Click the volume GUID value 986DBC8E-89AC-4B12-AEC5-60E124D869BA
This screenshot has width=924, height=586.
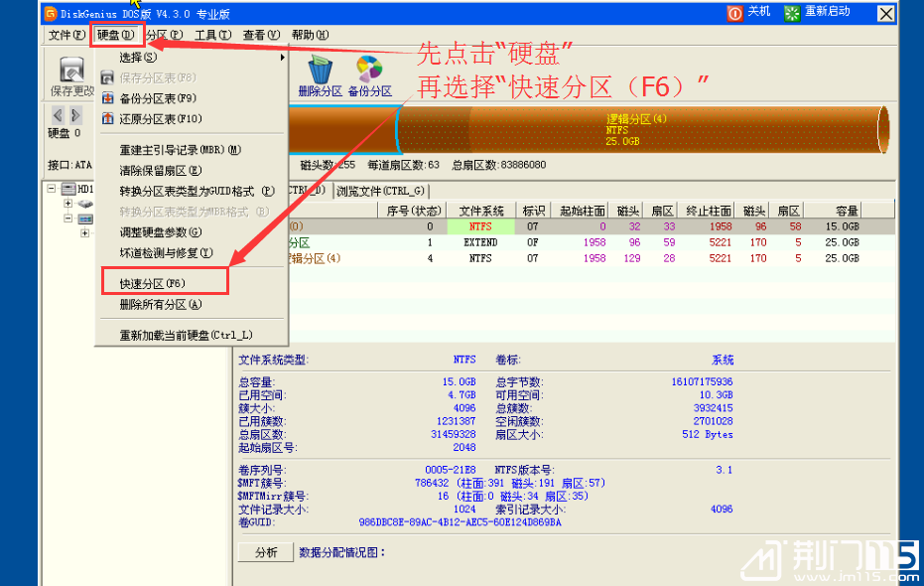[460, 522]
